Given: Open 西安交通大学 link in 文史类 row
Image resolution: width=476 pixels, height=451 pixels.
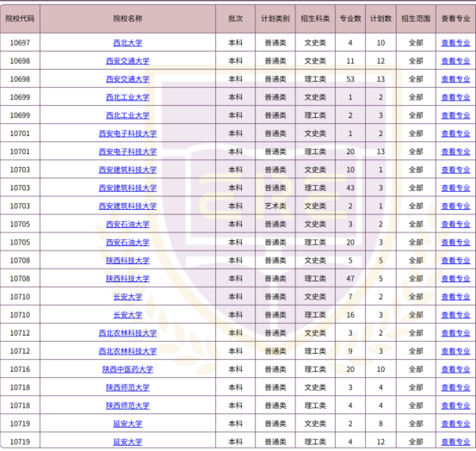Looking at the screenshot, I should click(127, 61).
